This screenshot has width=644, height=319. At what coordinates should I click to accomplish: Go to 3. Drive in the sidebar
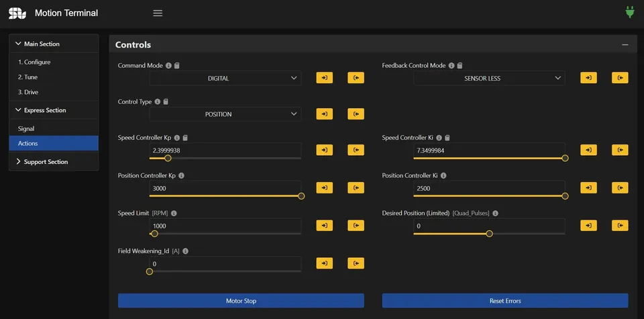(54, 92)
